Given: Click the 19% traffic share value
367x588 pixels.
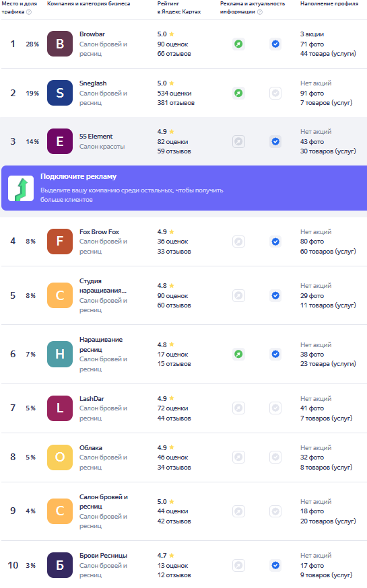Looking at the screenshot, I should 32,94.
